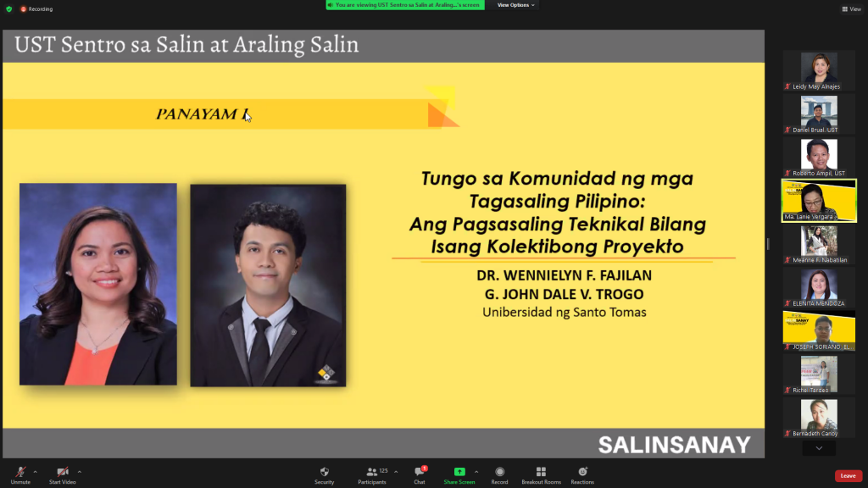868x488 pixels.
Task: Select Ma. Lanie Vergara video thumbnail
Action: coord(819,201)
